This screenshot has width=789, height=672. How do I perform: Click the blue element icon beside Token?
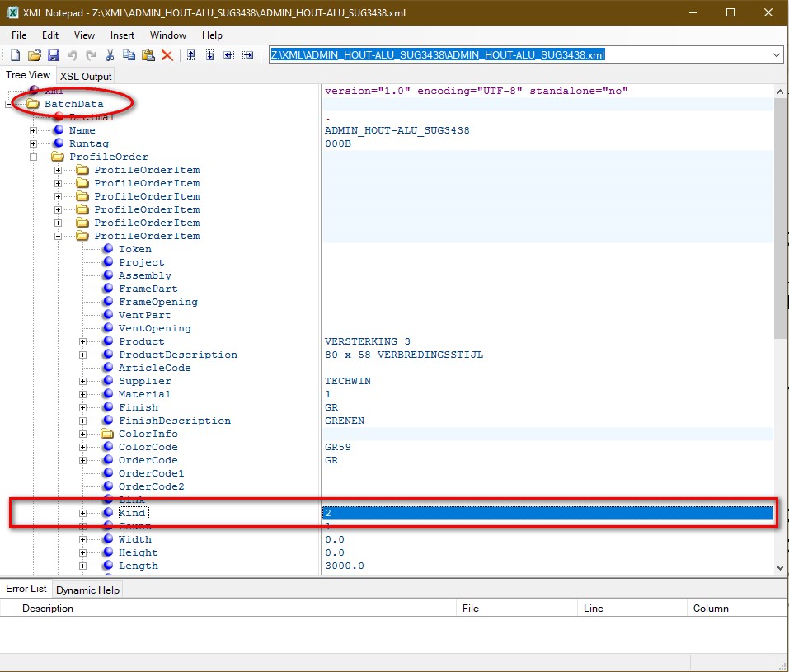click(x=108, y=249)
